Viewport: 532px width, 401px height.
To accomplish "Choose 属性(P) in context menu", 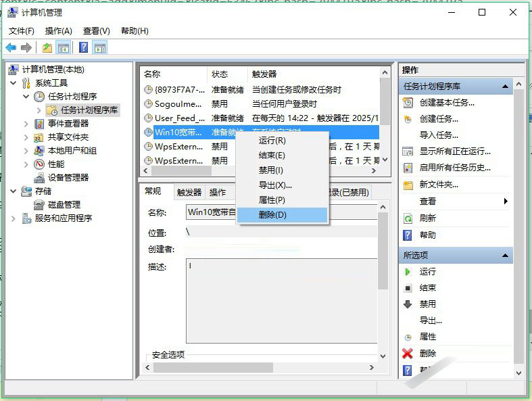I will click(283, 200).
